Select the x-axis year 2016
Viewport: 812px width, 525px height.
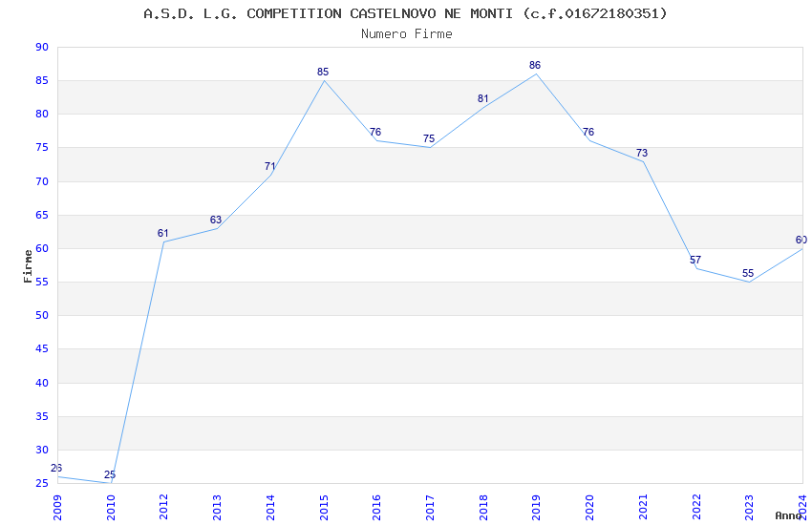point(376,508)
